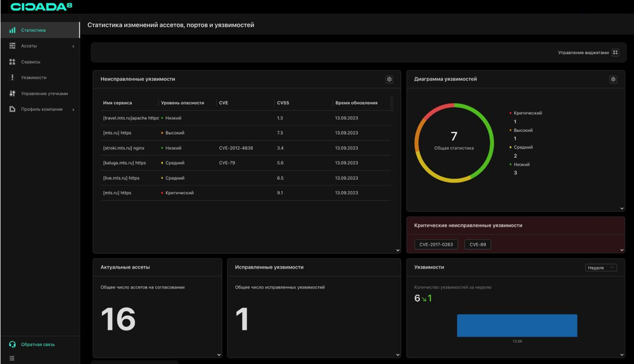Click the Профиль компании icon
Screen dimensions: 634x364
pyautogui.click(x=13, y=109)
